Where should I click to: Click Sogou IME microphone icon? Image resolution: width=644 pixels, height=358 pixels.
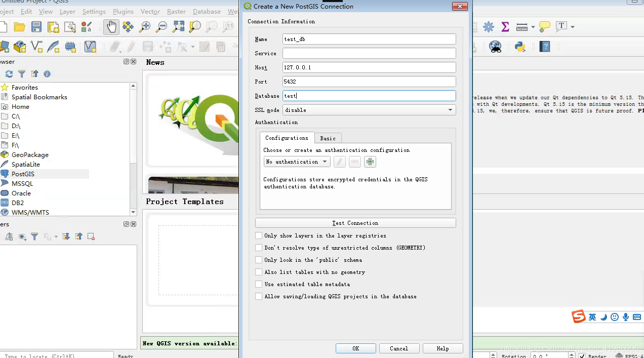tap(626, 317)
